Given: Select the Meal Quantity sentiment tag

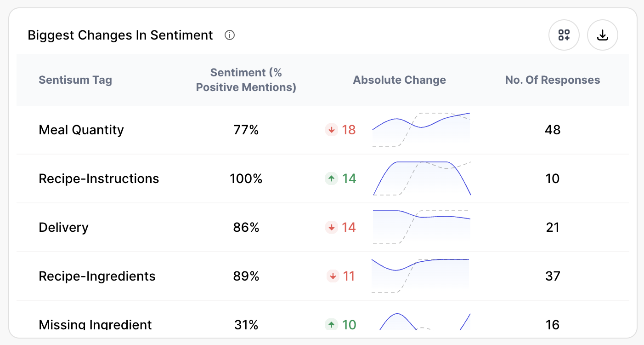Looking at the screenshot, I should [x=81, y=130].
